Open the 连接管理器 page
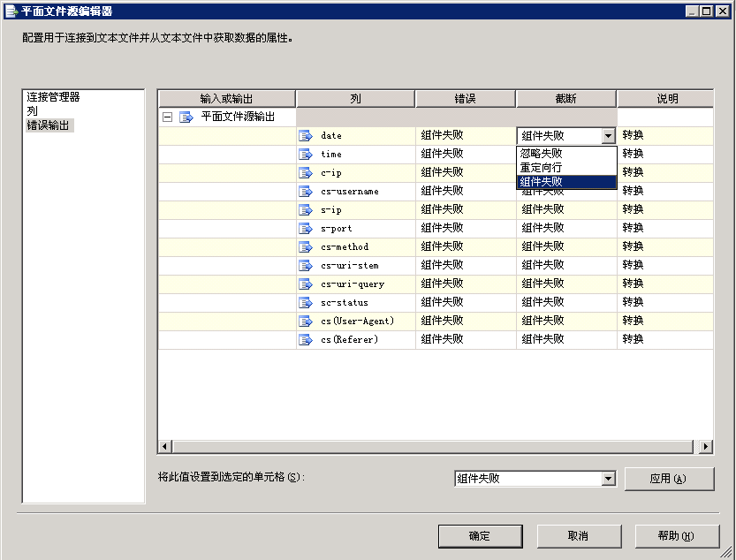This screenshot has width=736, height=560. [x=53, y=97]
